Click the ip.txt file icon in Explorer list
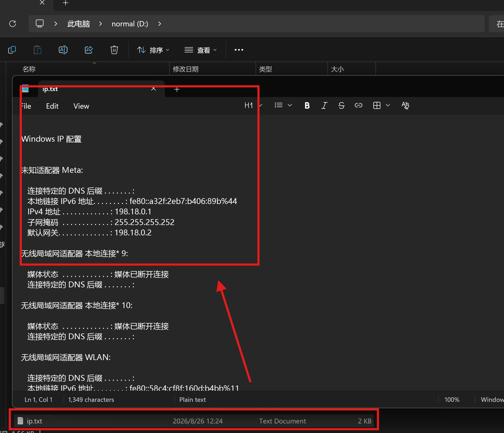The height and width of the screenshot is (433, 504). tap(20, 421)
